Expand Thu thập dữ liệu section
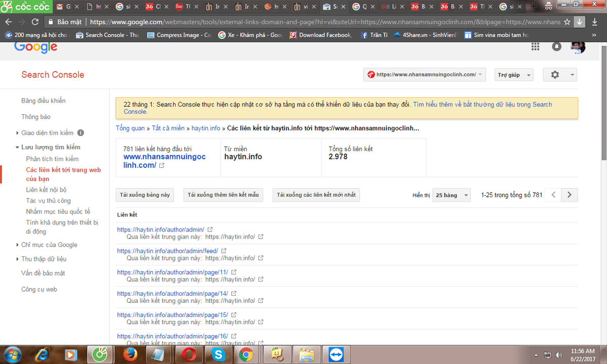The width and height of the screenshot is (607, 364). pyautogui.click(x=18, y=259)
